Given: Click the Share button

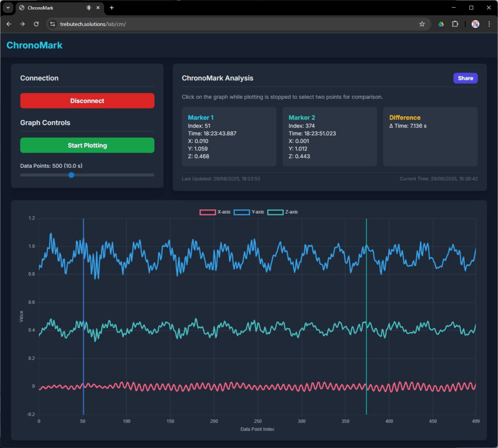Looking at the screenshot, I should [x=465, y=78].
